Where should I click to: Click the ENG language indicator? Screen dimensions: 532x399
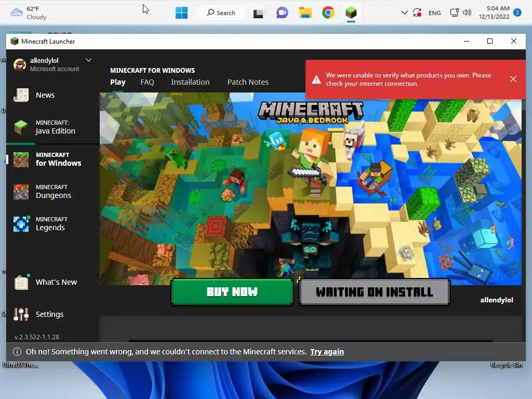[435, 13]
